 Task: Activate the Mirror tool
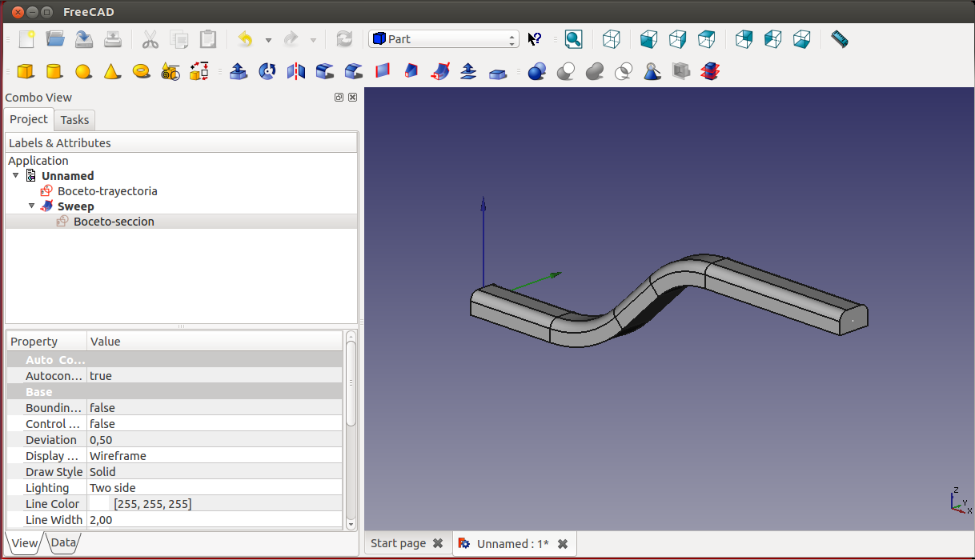[296, 72]
